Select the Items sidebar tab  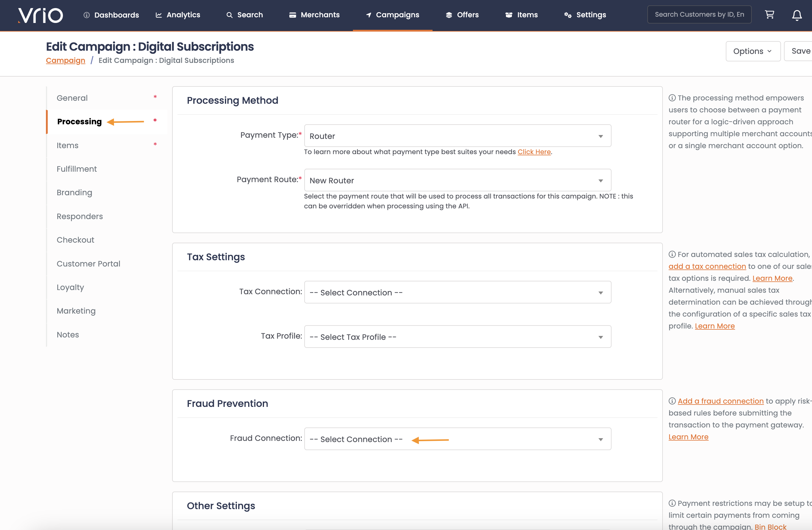tap(107, 145)
